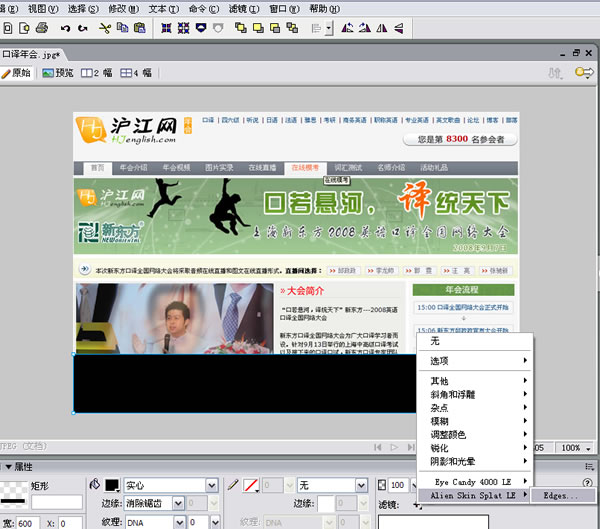
Task: Choose 无 (None) in the filter popup menu
Action: pos(474,341)
